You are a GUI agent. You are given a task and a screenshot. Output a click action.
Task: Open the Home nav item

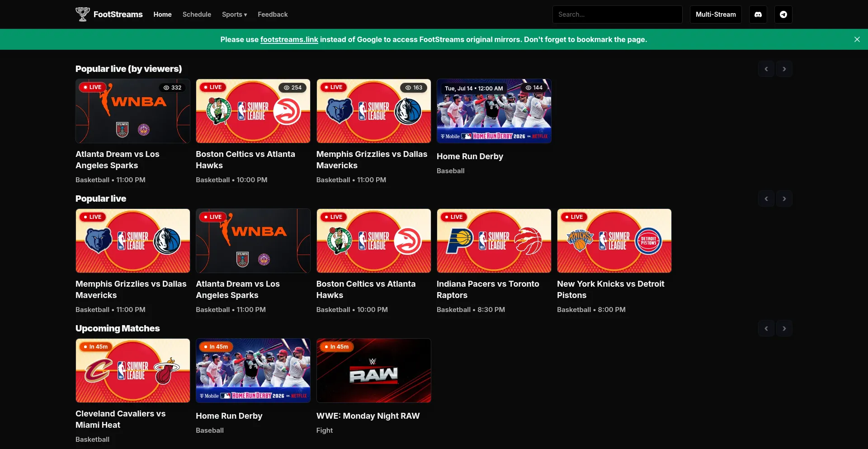tap(162, 14)
